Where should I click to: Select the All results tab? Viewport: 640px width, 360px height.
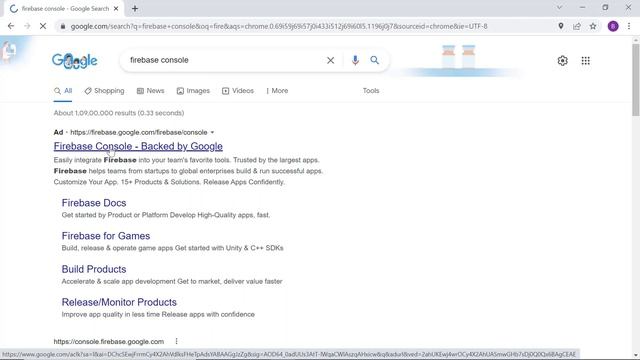63,91
